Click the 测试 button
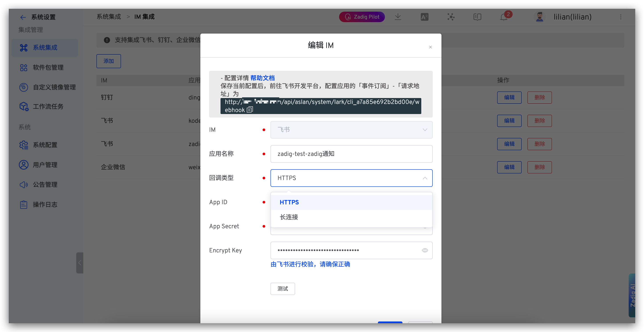This screenshot has height=332, width=644. tap(283, 289)
